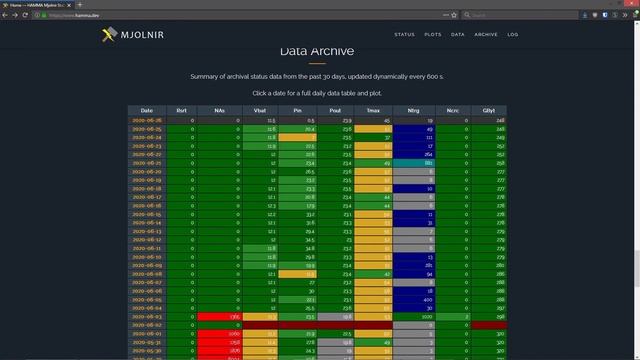640x360 pixels.
Task: Open the 2020-06-20 daily data link
Action: tap(147, 172)
